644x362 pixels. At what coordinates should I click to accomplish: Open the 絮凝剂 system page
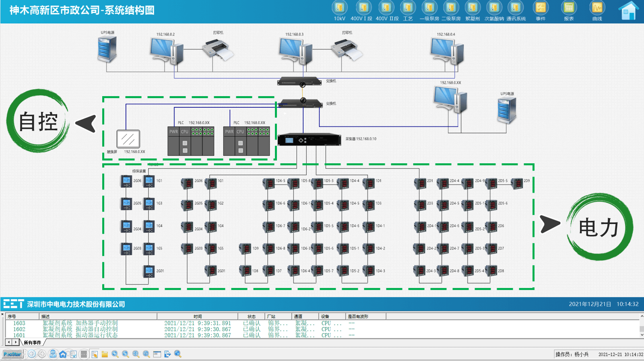coord(473,8)
